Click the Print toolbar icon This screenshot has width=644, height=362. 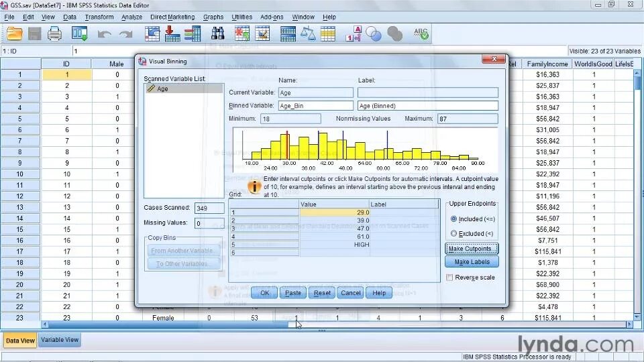coord(54,34)
